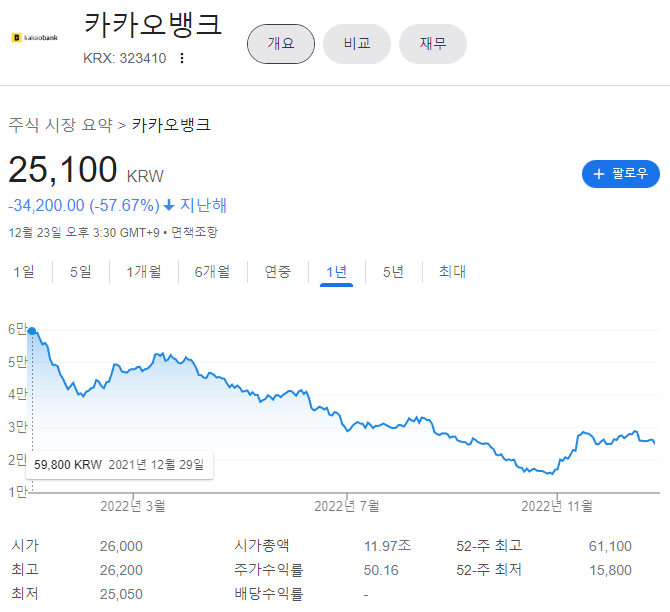This screenshot has width=670, height=612.
Task: Select the 1년 chart range
Action: pos(336,272)
